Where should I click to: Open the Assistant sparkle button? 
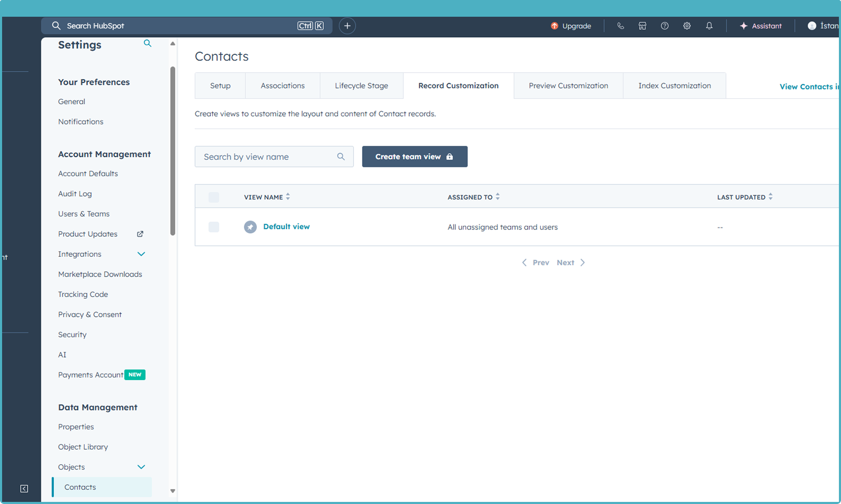(x=760, y=26)
